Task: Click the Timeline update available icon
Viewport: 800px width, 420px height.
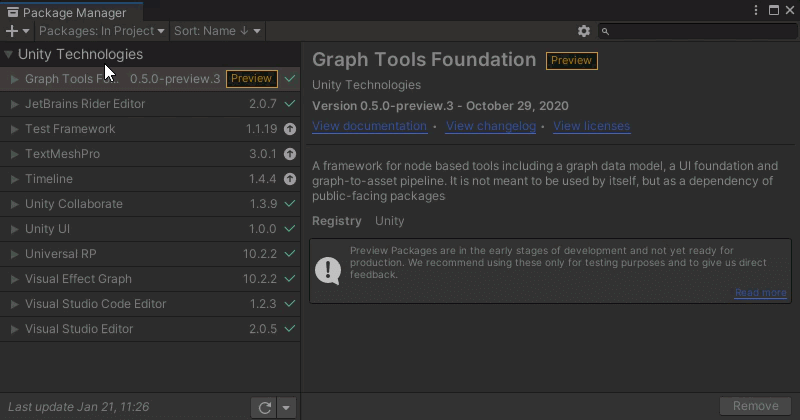Action: click(x=290, y=179)
